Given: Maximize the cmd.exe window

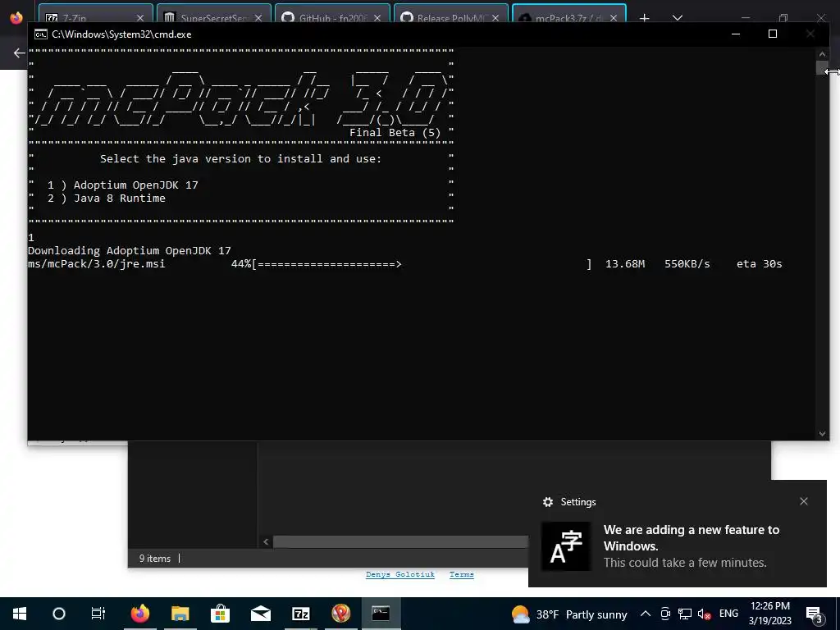Looking at the screenshot, I should (773, 34).
